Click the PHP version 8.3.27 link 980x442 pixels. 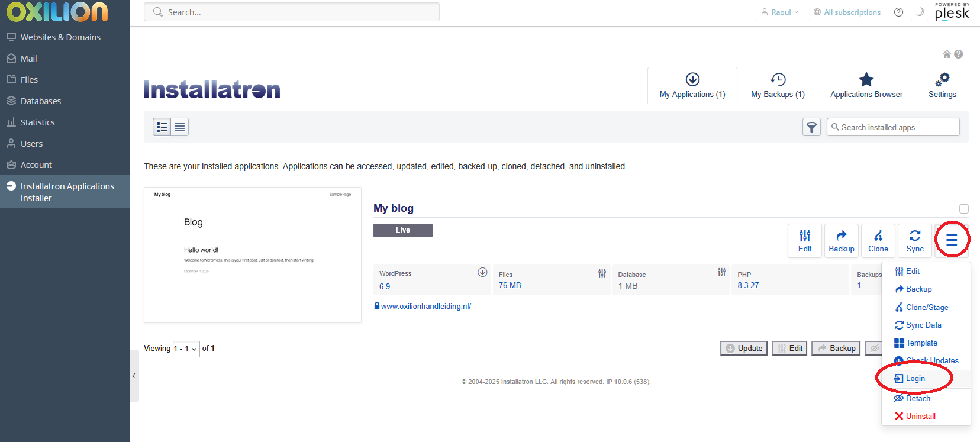click(x=748, y=285)
